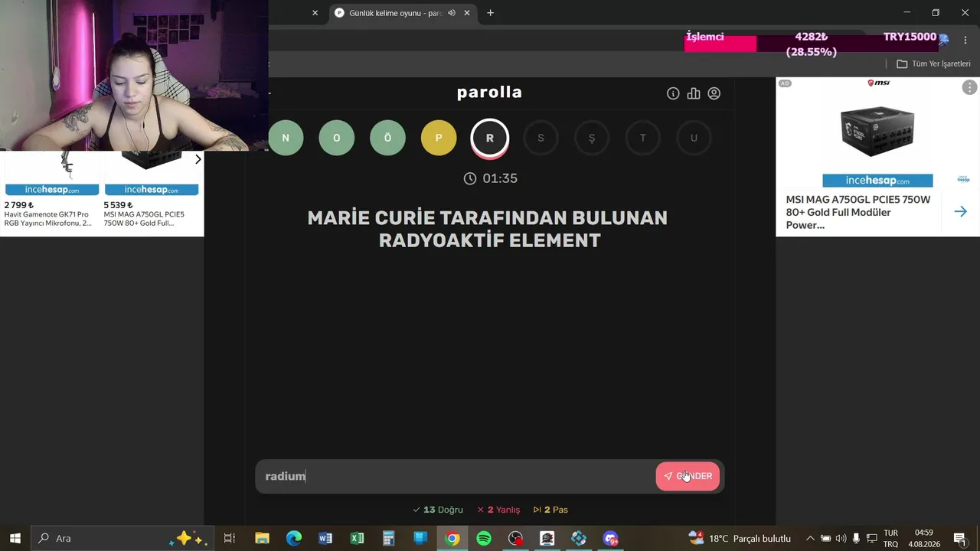This screenshot has height=551, width=980.
Task: Close the first browser tab
Action: (315, 13)
